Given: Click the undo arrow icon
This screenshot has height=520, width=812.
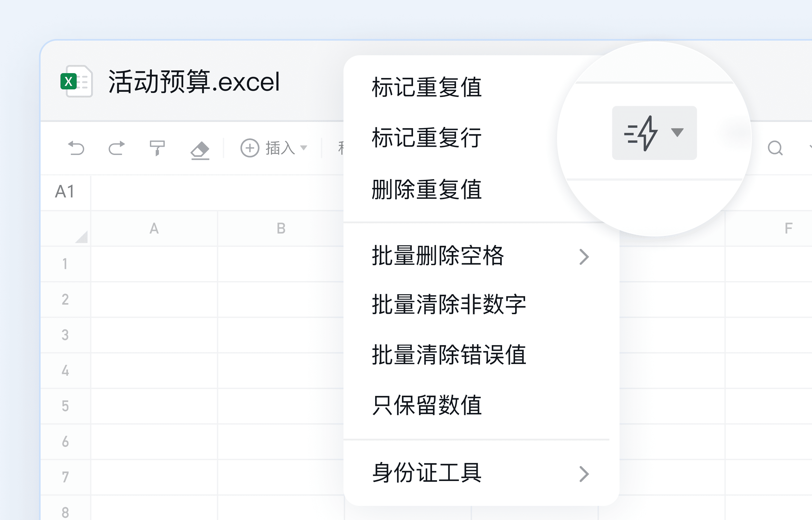Looking at the screenshot, I should tap(76, 148).
